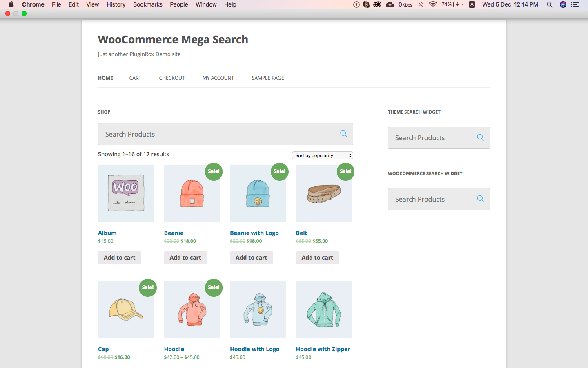Click the Sale badge on Belt
Image resolution: width=588 pixels, height=368 pixels.
click(x=345, y=171)
